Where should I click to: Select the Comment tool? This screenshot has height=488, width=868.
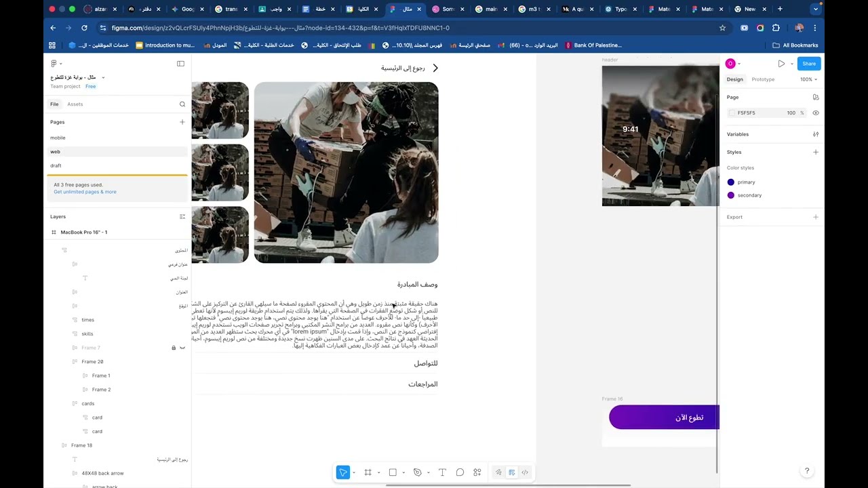point(460,472)
